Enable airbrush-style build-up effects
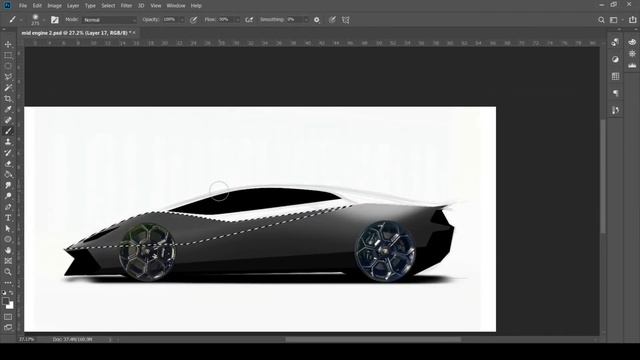This screenshot has width=640, height=360. coord(249,20)
